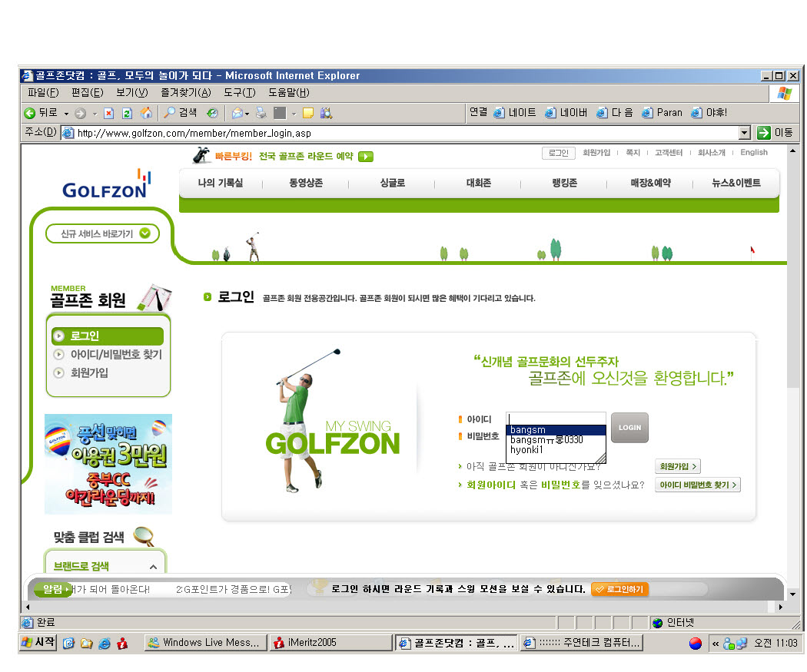Open the IE Search (검색) magnifier
This screenshot has height=672, width=807.
coord(180,113)
